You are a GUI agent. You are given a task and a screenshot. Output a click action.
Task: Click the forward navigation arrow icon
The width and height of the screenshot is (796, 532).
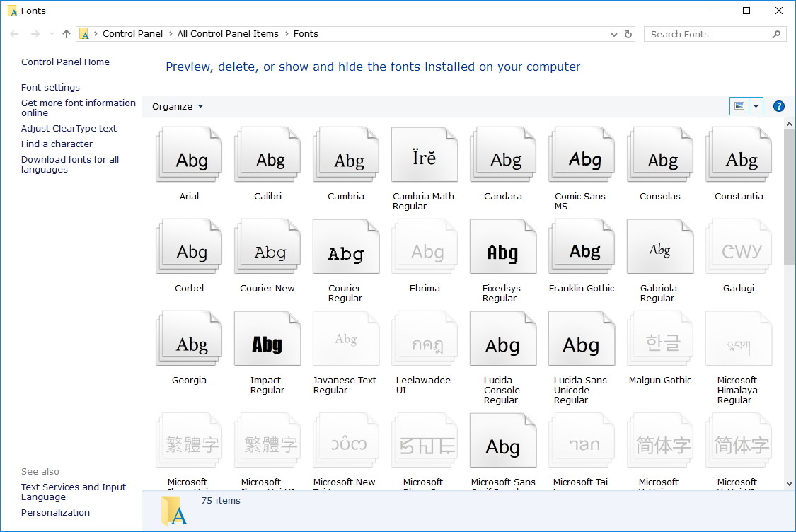(34, 33)
